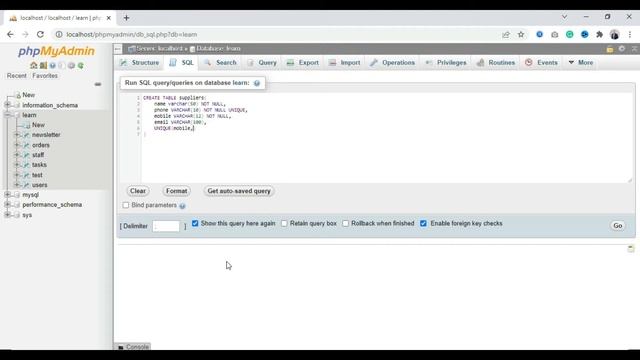The image size is (640, 360).
Task: Click the tasks table icon
Action: pos(27,165)
